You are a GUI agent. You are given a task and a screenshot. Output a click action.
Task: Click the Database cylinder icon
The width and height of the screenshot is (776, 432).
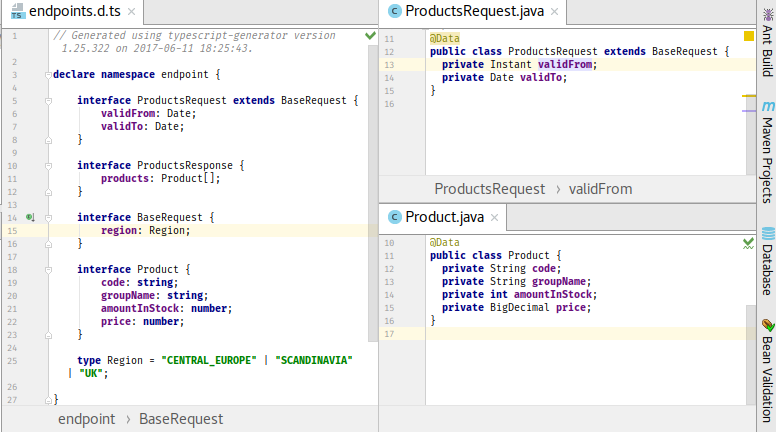click(768, 234)
